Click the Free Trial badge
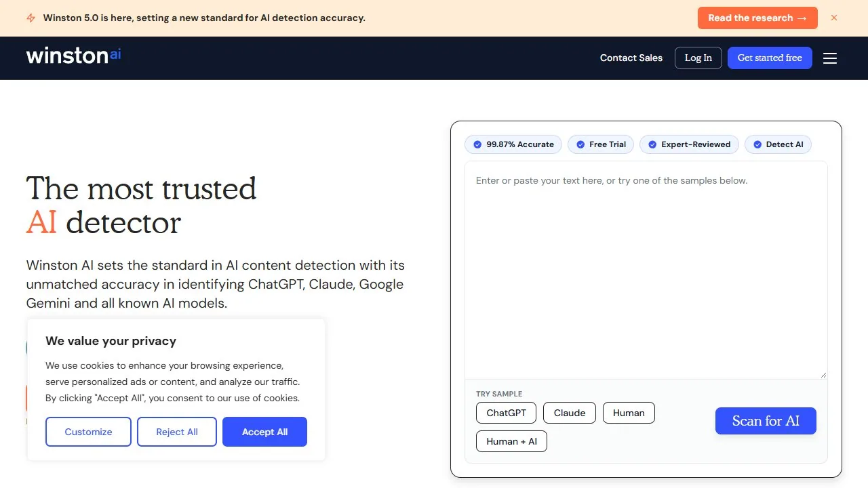The height and width of the screenshot is (488, 868). tap(601, 144)
